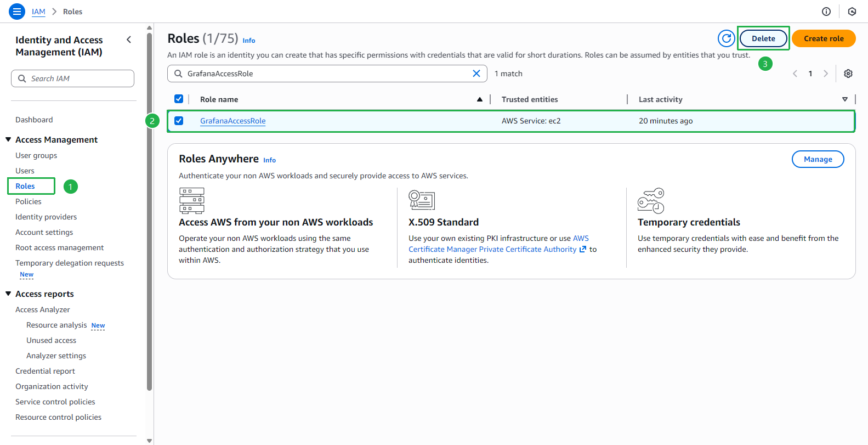Click the Info link next to Roles Anywhere
This screenshot has width=868, height=445.
click(269, 160)
